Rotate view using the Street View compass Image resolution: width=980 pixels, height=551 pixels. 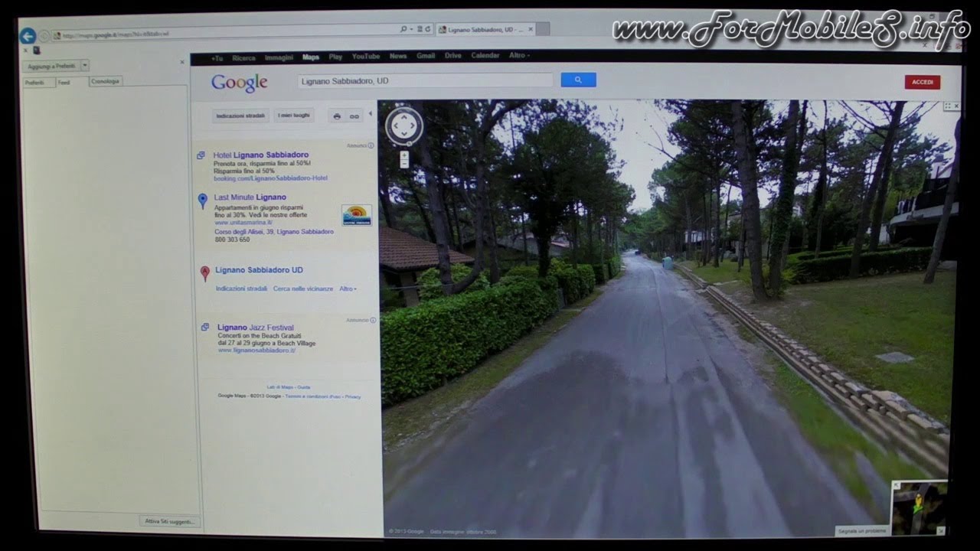tap(404, 126)
